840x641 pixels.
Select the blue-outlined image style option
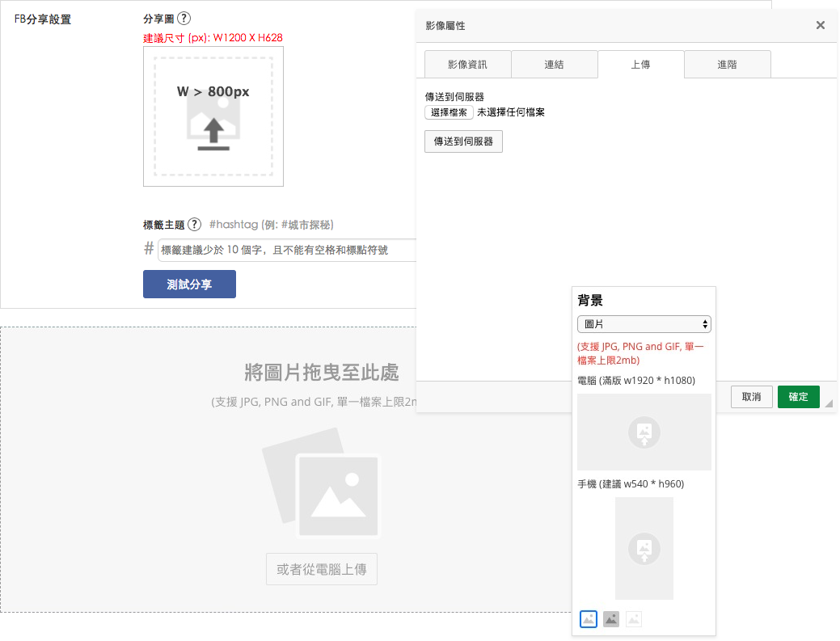point(589,619)
